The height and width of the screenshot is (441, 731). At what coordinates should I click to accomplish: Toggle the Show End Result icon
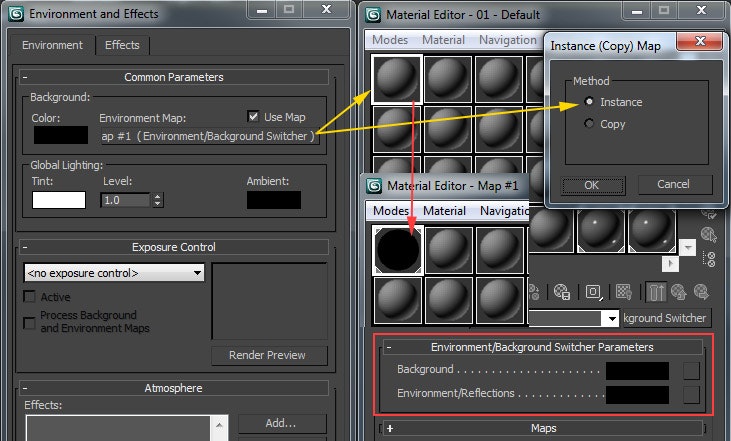(x=658, y=292)
